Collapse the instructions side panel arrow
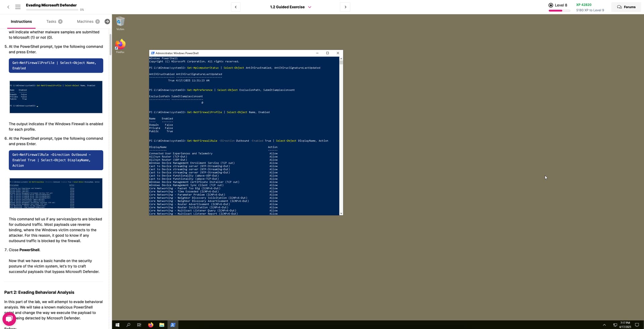Screen dimensions: 644x329 click(x=107, y=21)
